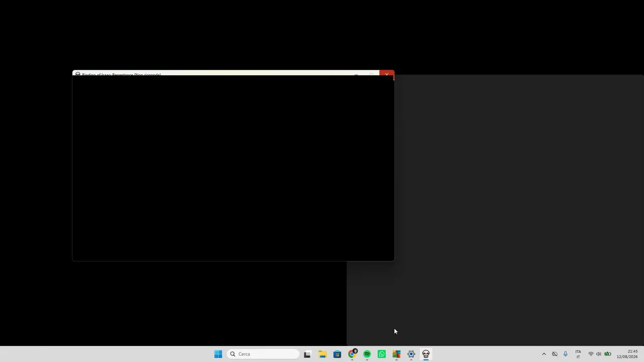The height and width of the screenshot is (362, 644).
Task: Click the speaker volume tray icon
Action: [x=599, y=354]
